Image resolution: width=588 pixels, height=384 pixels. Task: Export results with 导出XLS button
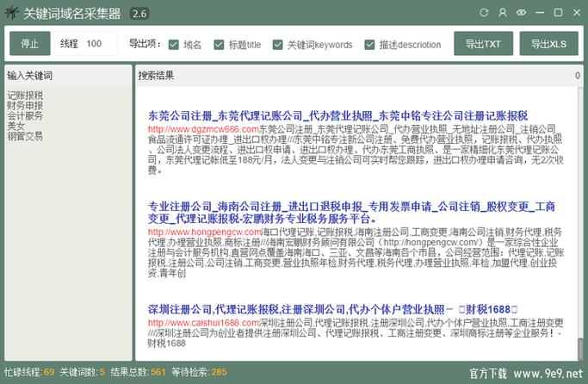click(549, 44)
